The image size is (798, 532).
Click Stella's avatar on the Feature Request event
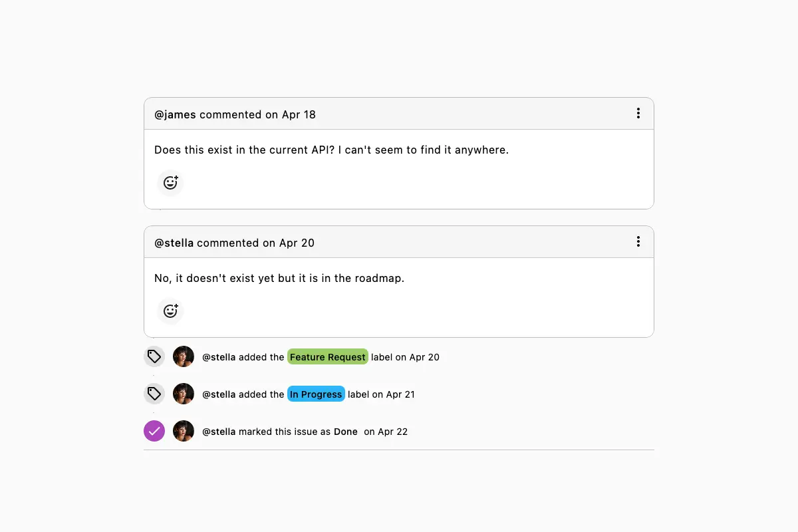click(184, 357)
